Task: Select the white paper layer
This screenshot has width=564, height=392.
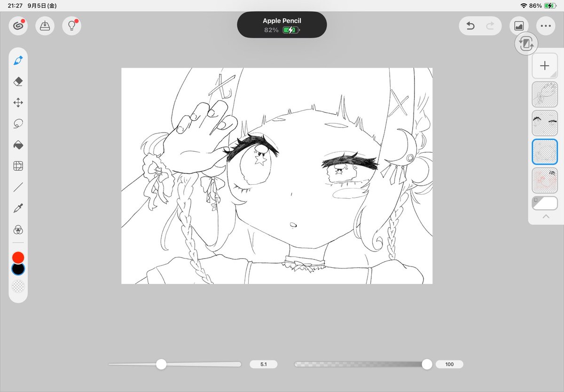Action: pyautogui.click(x=545, y=203)
